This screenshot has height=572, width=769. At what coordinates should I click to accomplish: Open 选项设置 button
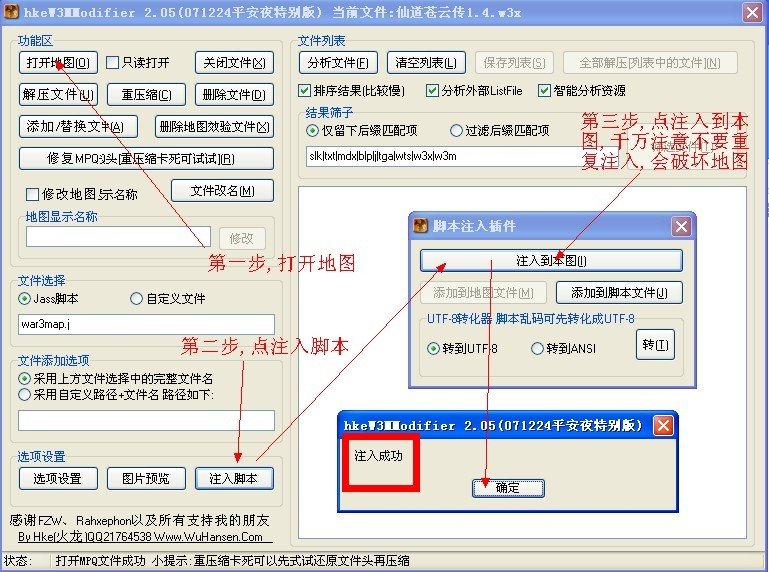[x=58, y=478]
